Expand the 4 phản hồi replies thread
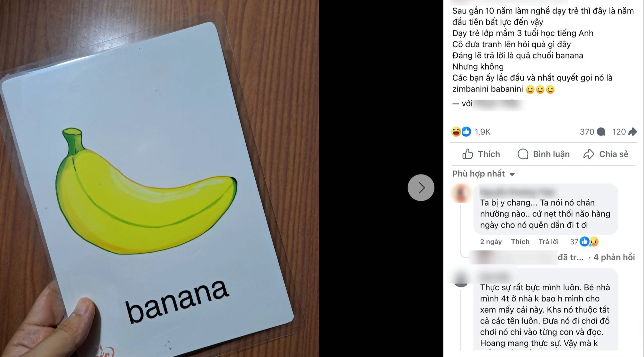This screenshot has width=644, height=357. (x=614, y=257)
